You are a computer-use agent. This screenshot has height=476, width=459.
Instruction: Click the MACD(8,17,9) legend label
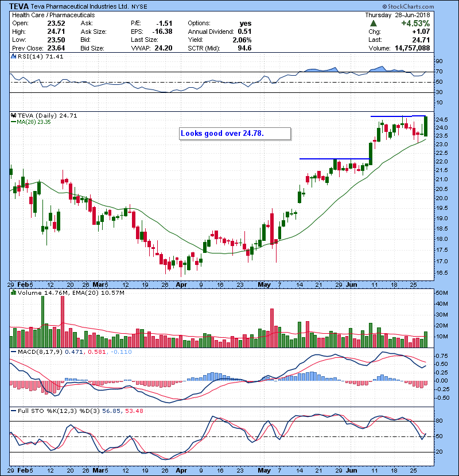40,352
